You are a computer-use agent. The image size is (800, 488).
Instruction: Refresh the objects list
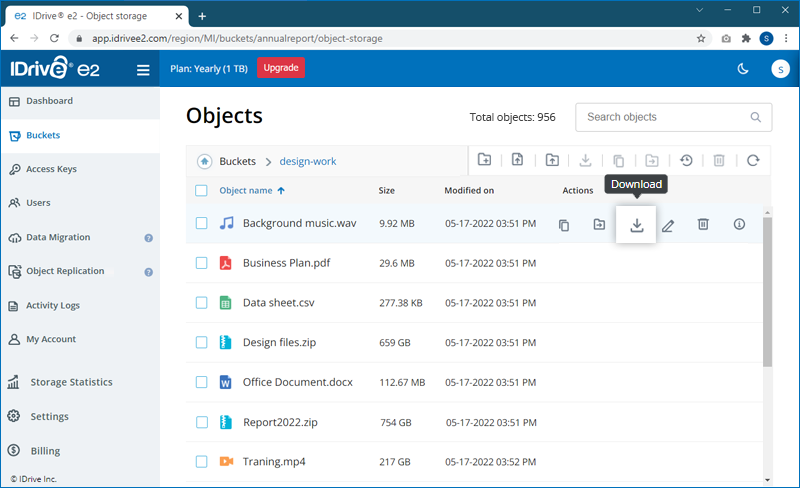point(753,160)
